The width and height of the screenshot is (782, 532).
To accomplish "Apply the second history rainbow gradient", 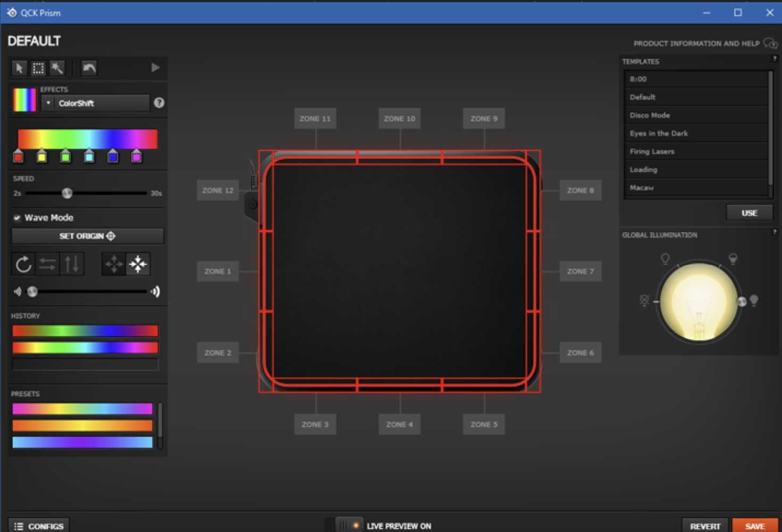I will (85, 348).
